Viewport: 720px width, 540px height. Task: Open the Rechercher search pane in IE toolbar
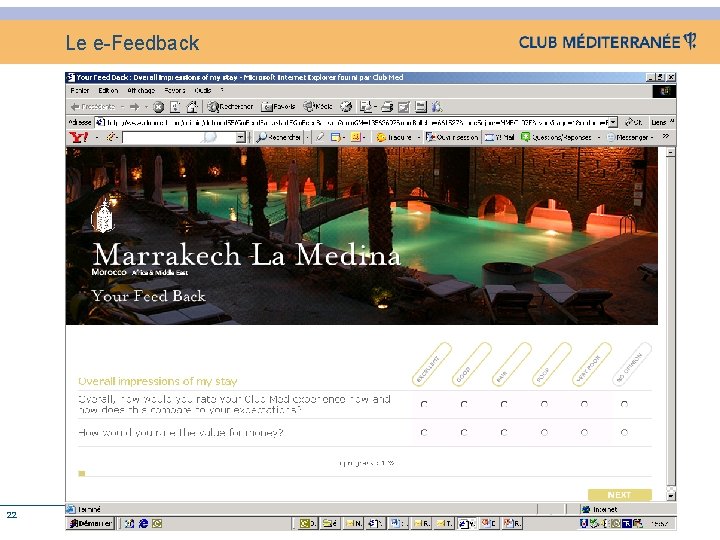[x=230, y=107]
